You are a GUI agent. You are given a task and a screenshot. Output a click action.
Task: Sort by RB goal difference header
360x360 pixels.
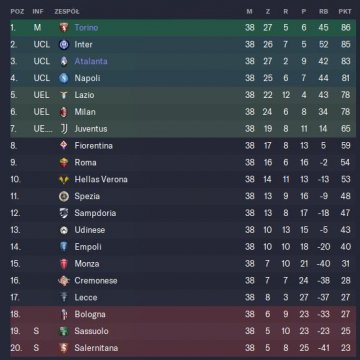[x=324, y=12]
